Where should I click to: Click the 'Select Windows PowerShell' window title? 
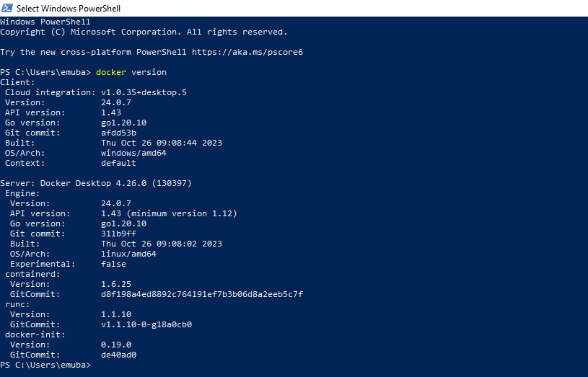[69, 8]
